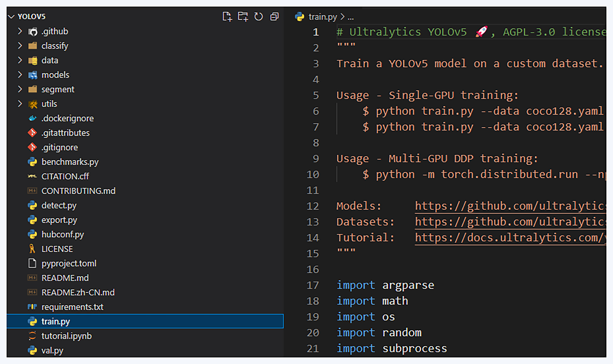Collapse all folders in explorer
Screen dimensions: 613x364
click(x=274, y=17)
